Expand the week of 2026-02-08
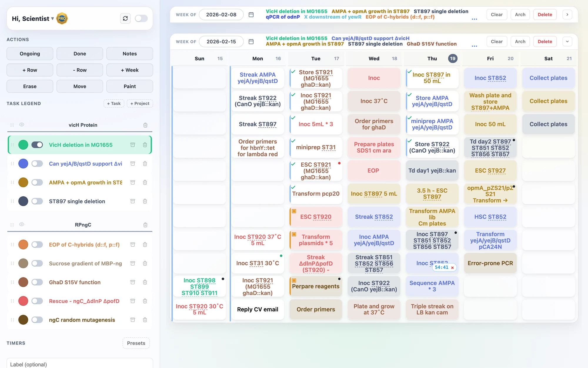 [567, 15]
